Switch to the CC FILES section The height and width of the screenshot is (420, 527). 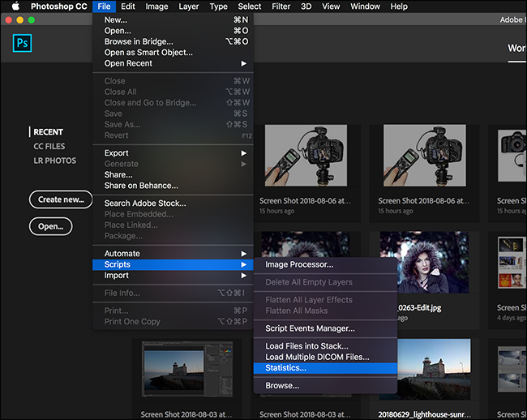click(49, 147)
